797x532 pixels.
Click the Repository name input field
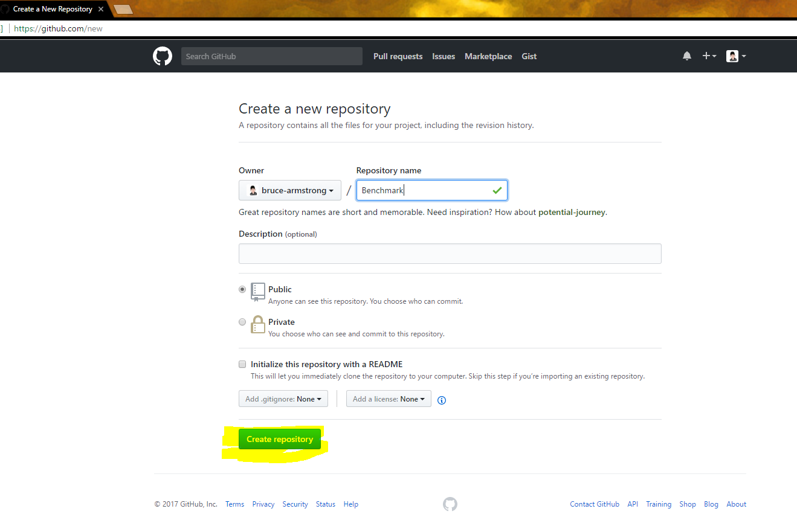[x=432, y=190]
